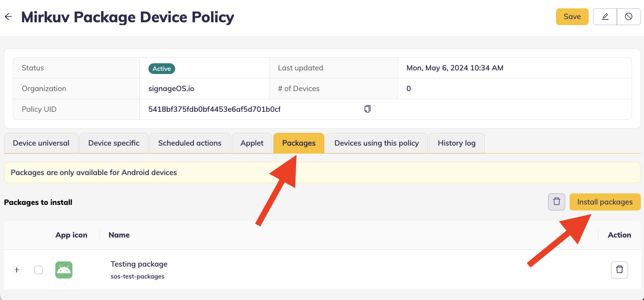Click the Install packages button

pyautogui.click(x=605, y=202)
